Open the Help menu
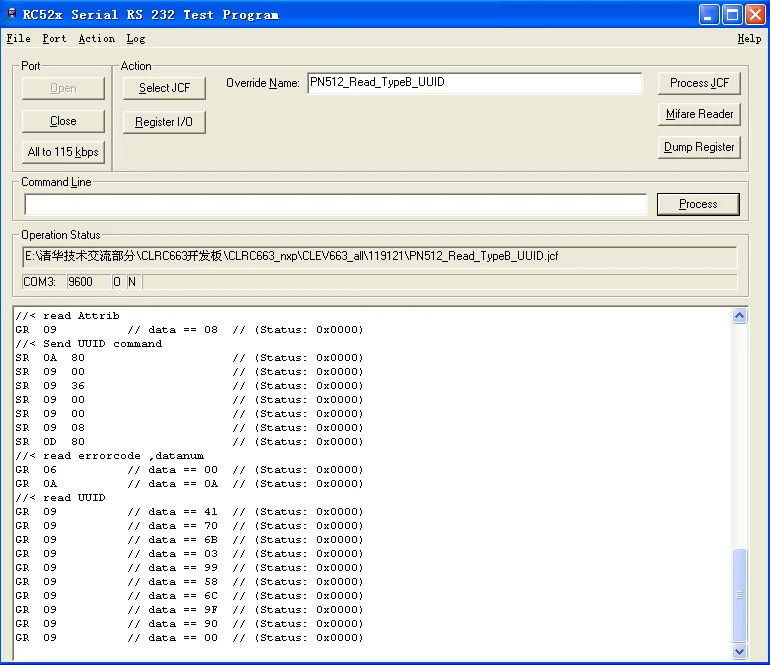 pos(749,39)
